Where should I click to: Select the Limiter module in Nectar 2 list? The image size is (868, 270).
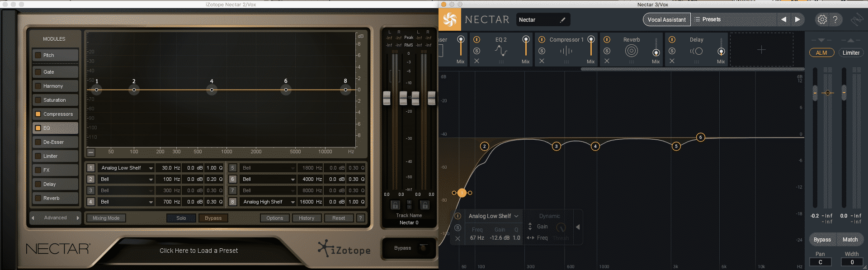[55, 156]
